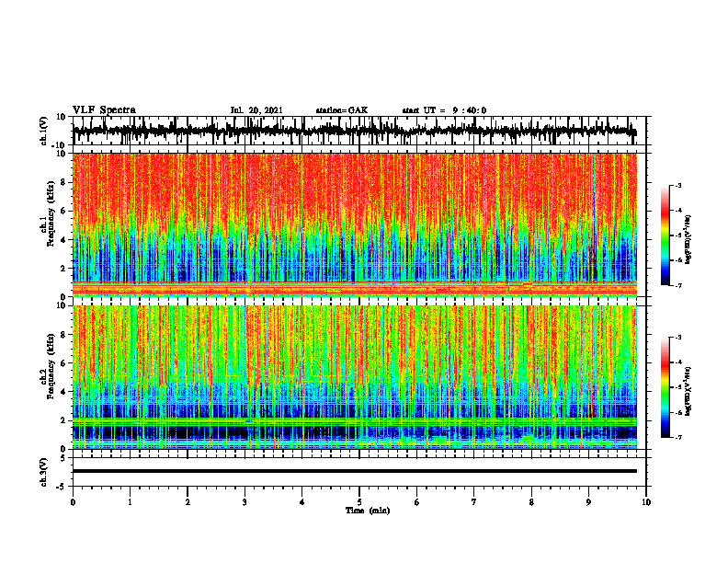Click the "-7" label on the ch.1 colorbar

(x=678, y=285)
